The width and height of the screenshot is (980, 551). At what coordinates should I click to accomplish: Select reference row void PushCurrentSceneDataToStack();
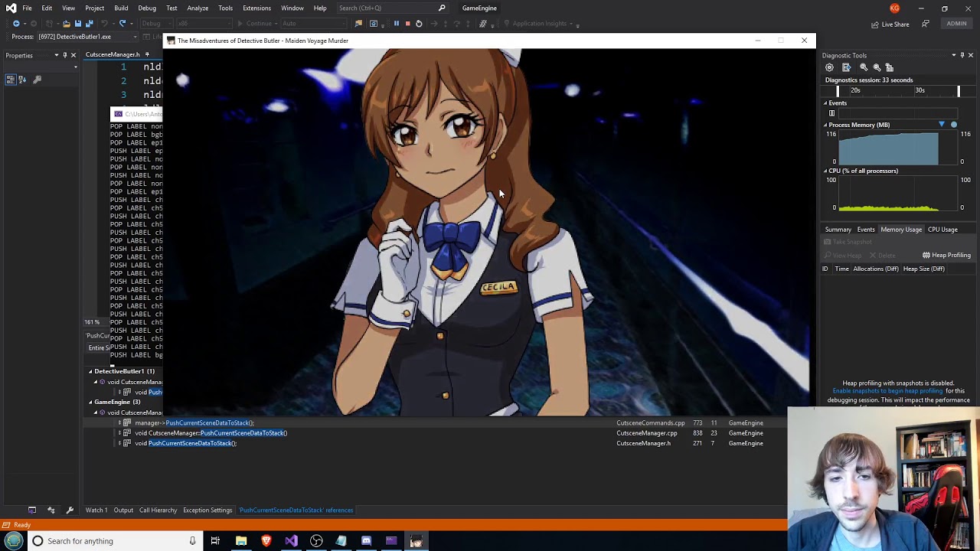point(185,443)
